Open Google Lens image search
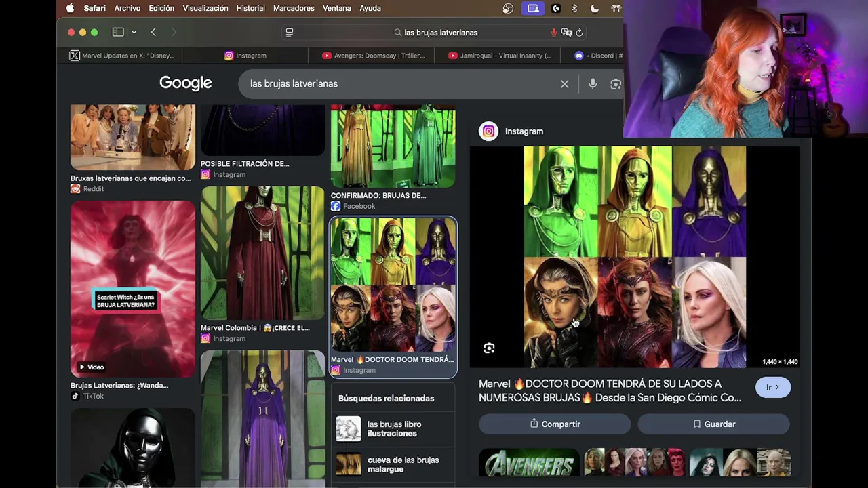Image resolution: width=868 pixels, height=488 pixels. tap(615, 83)
